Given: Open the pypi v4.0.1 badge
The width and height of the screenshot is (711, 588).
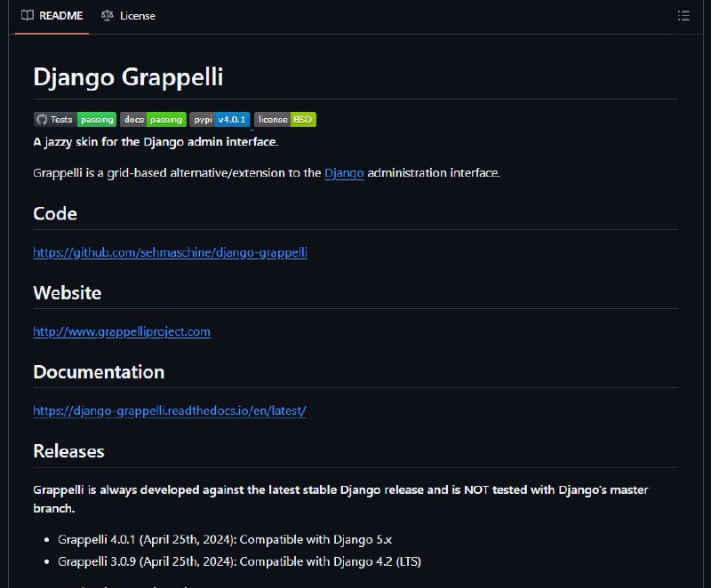Looking at the screenshot, I should (220, 119).
